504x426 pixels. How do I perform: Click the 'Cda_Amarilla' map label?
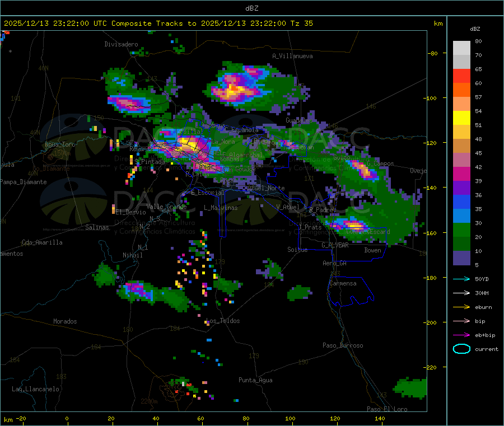point(42,242)
